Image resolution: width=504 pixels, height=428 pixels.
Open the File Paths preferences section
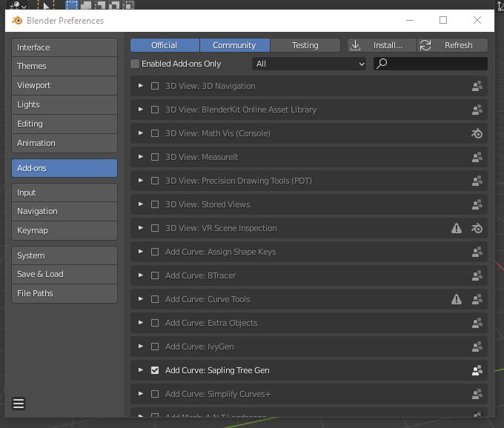64,293
